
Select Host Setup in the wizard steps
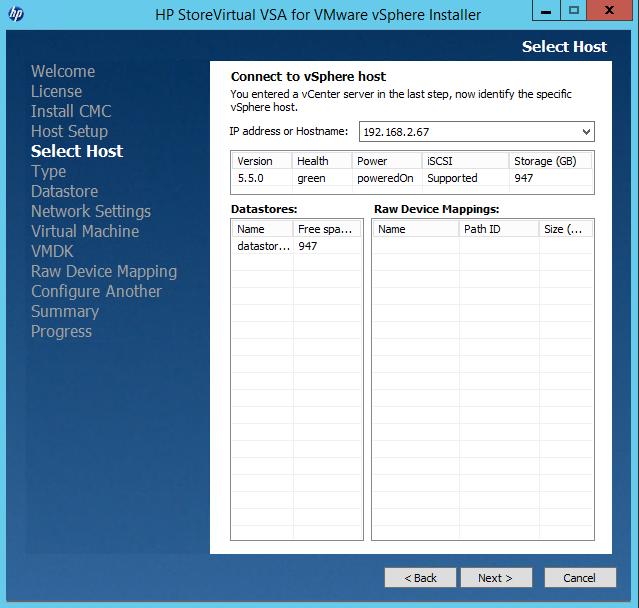tap(69, 131)
